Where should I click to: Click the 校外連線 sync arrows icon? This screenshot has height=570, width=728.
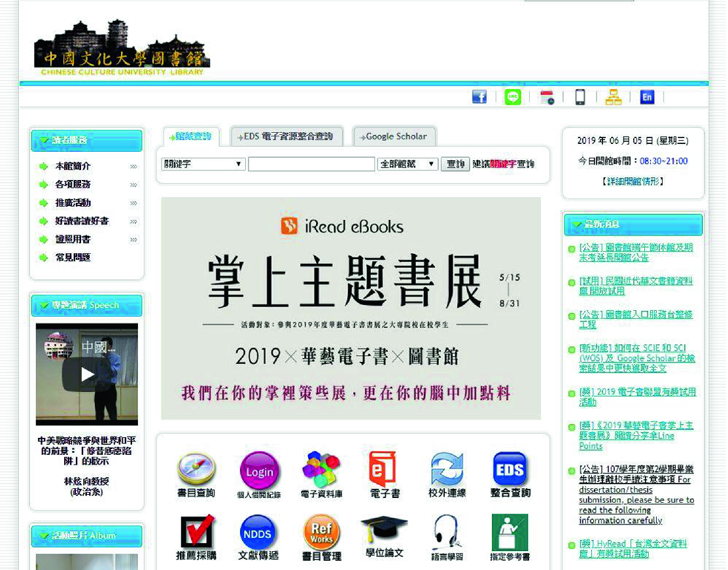(x=447, y=474)
